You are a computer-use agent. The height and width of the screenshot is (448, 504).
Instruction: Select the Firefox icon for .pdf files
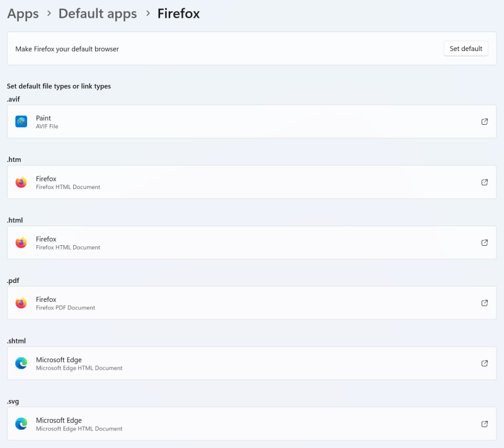pos(21,303)
